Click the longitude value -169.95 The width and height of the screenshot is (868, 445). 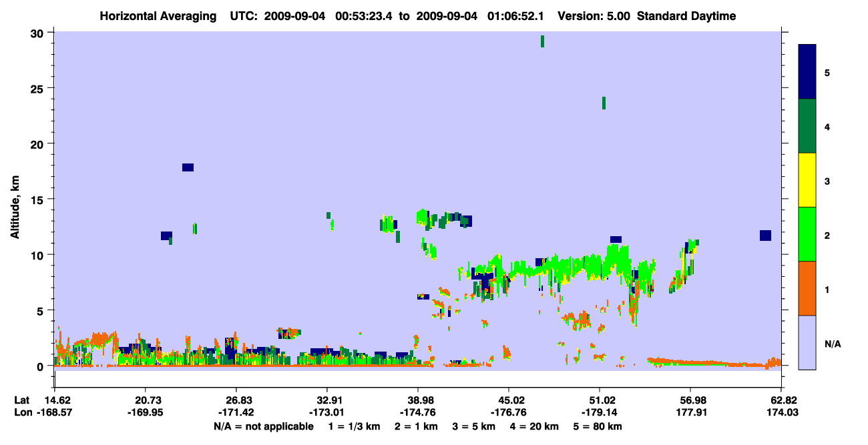146,412
